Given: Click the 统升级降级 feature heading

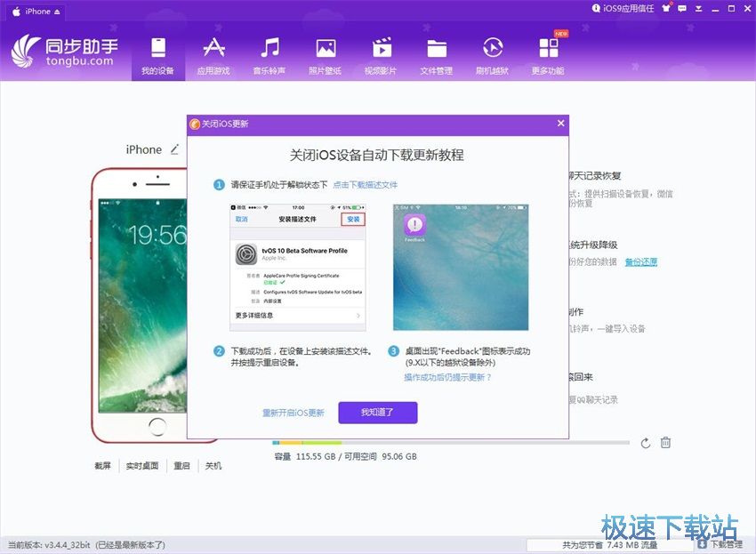Looking at the screenshot, I should 593,245.
